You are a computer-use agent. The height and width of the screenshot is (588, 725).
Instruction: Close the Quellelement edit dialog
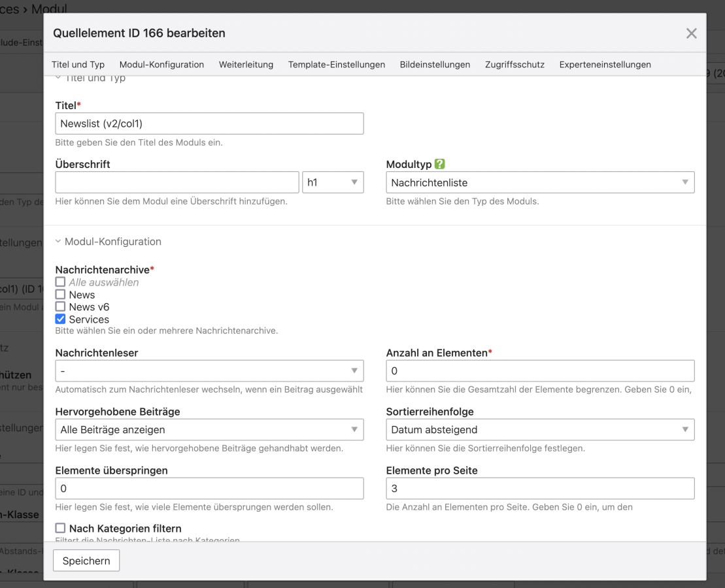pos(691,33)
